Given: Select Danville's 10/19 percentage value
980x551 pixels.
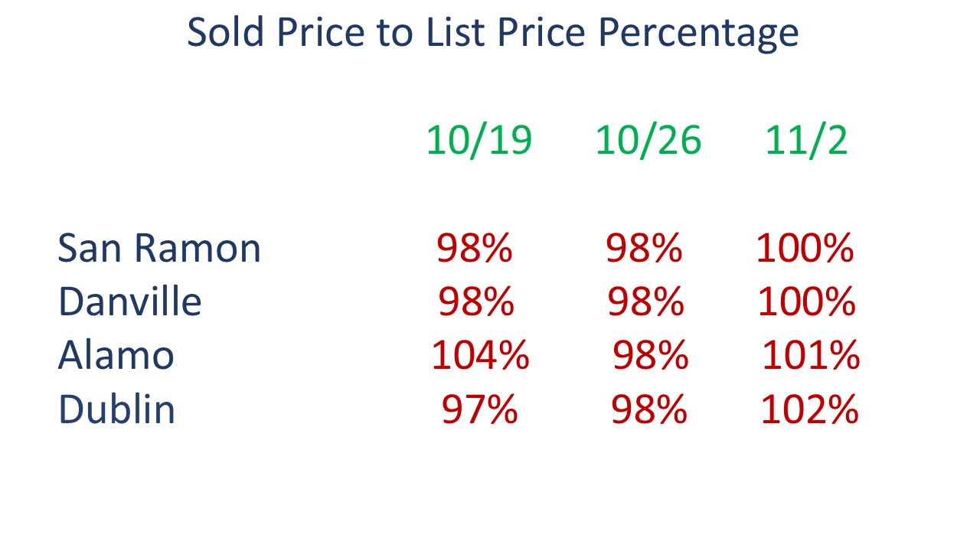Looking at the screenshot, I should click(x=476, y=302).
